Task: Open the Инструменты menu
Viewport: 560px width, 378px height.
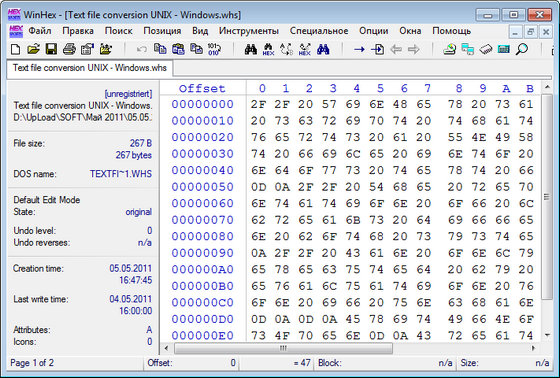Action: coord(249,31)
